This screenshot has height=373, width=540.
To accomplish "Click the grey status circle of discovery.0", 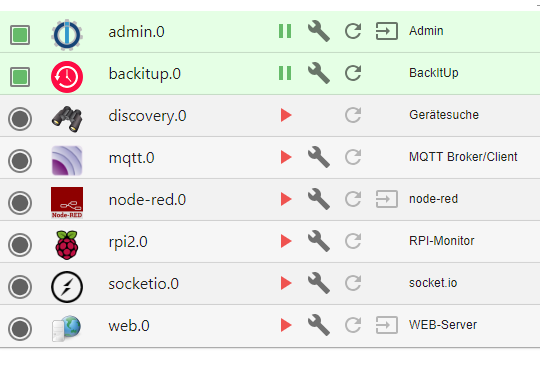I will coord(20,119).
